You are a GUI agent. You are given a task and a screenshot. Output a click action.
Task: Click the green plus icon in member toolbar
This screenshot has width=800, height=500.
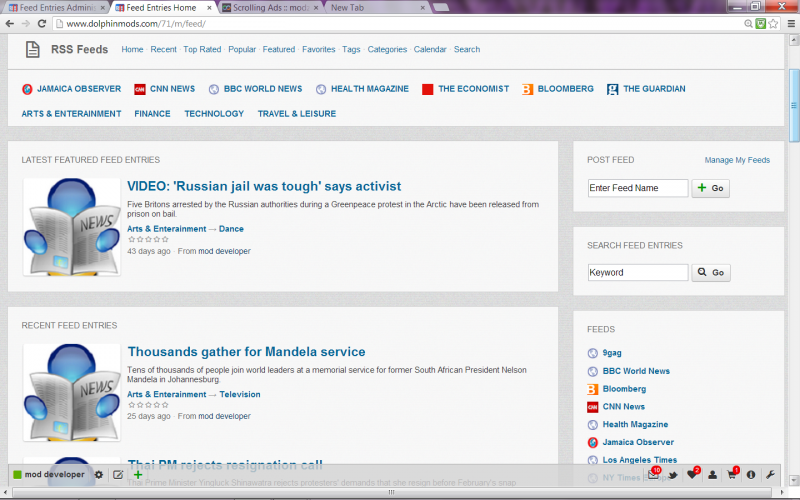pos(138,474)
